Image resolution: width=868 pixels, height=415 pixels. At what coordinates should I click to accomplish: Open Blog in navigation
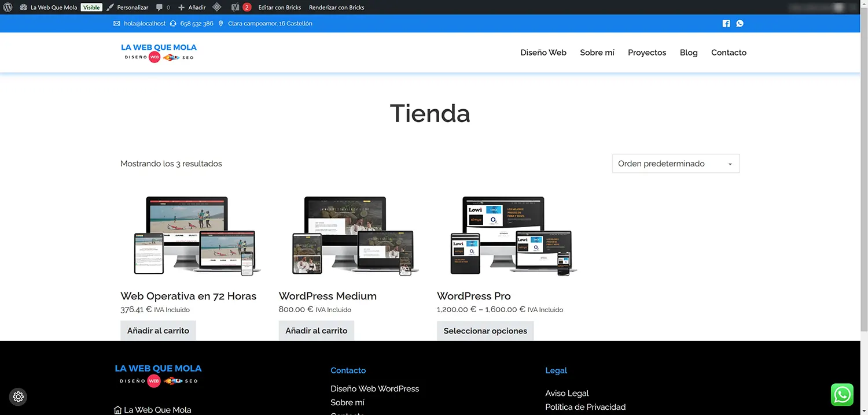click(x=689, y=53)
